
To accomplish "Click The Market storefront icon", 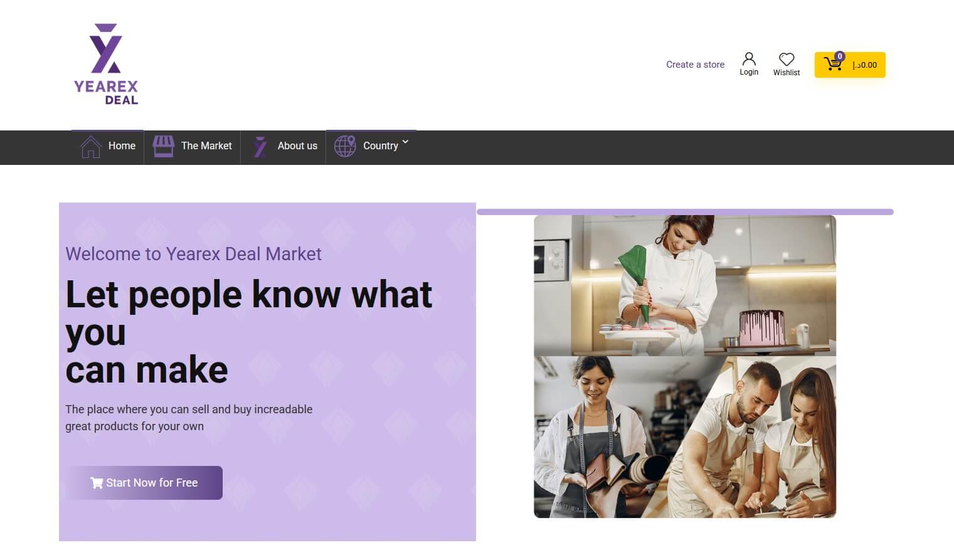I will pyautogui.click(x=163, y=146).
